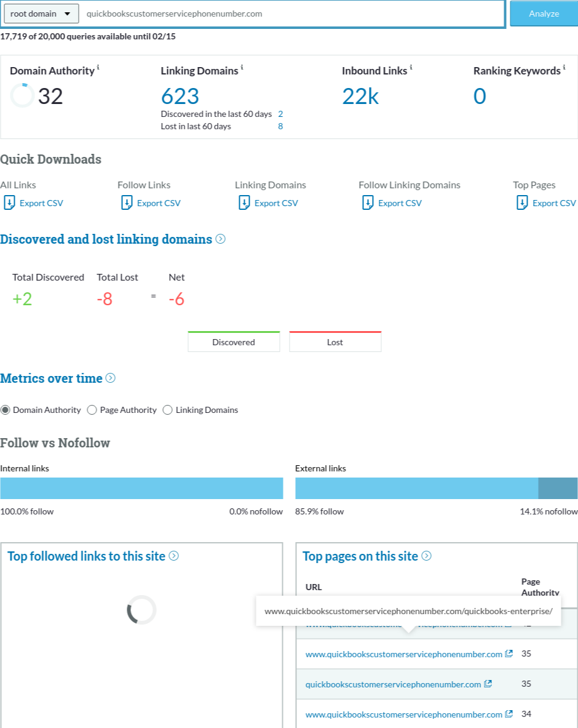Click the domain URL input field
This screenshot has height=728, width=578.
[292, 14]
